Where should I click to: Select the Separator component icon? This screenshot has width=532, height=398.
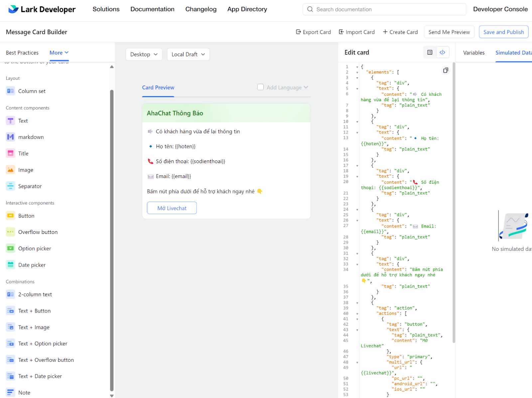click(x=11, y=186)
